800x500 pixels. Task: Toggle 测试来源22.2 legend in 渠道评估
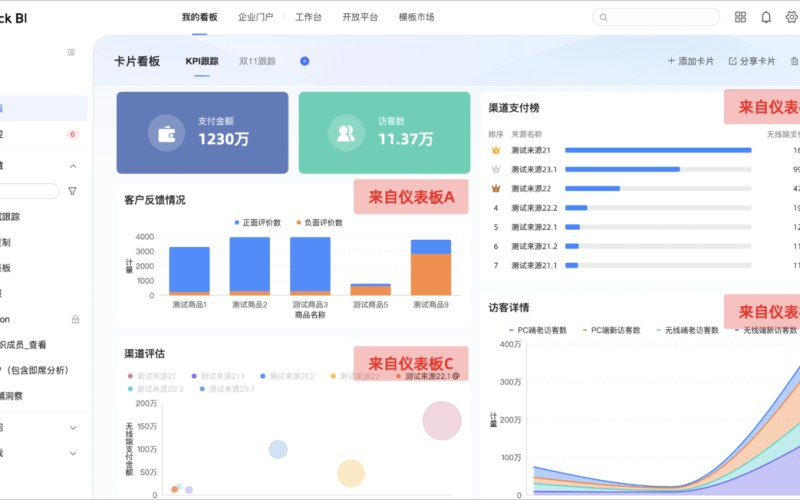coord(155,389)
